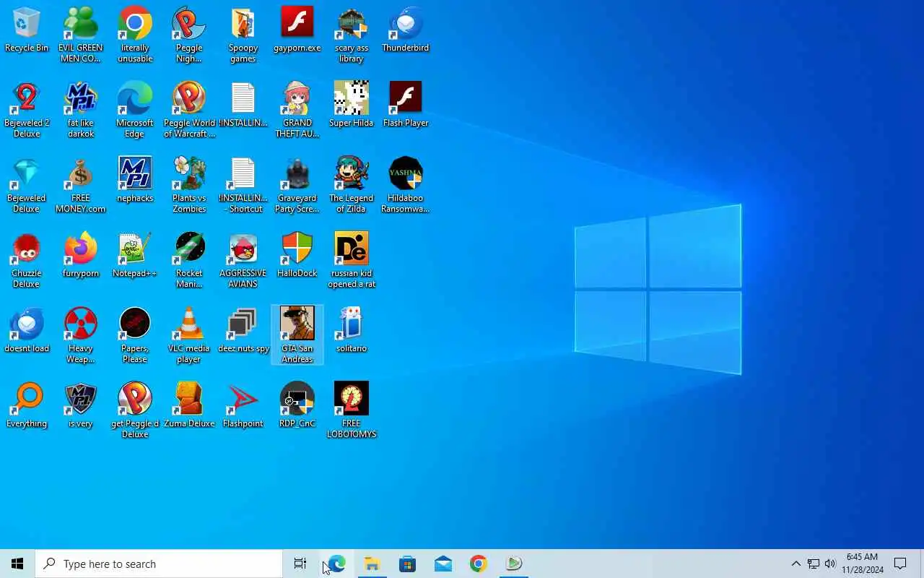924x578 pixels.
Task: Select the Graveyard Party Scre... shortcut
Action: [297, 185]
